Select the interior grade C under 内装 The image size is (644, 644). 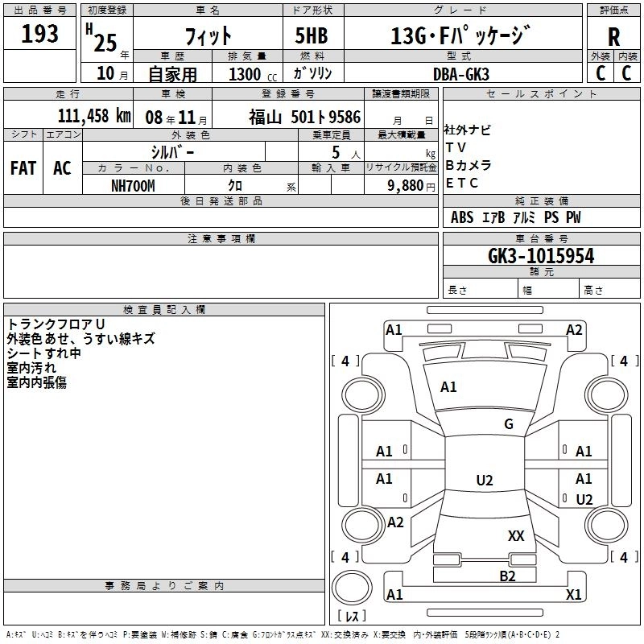626,73
